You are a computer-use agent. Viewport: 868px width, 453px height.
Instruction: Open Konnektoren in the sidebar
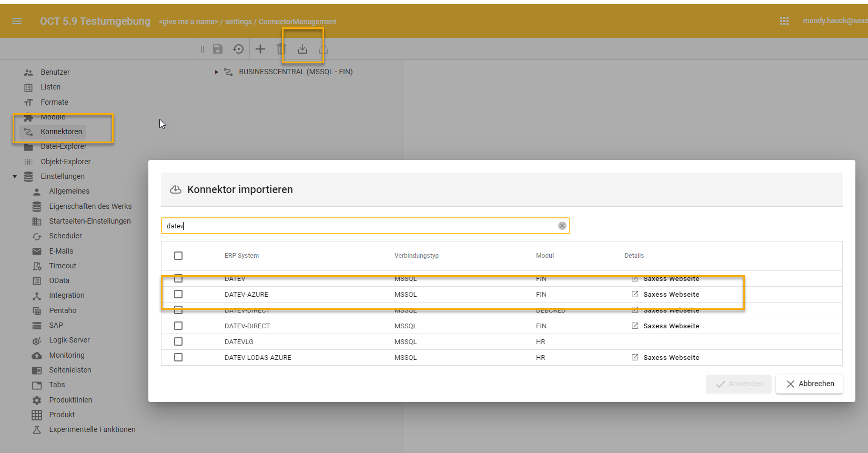(x=61, y=132)
